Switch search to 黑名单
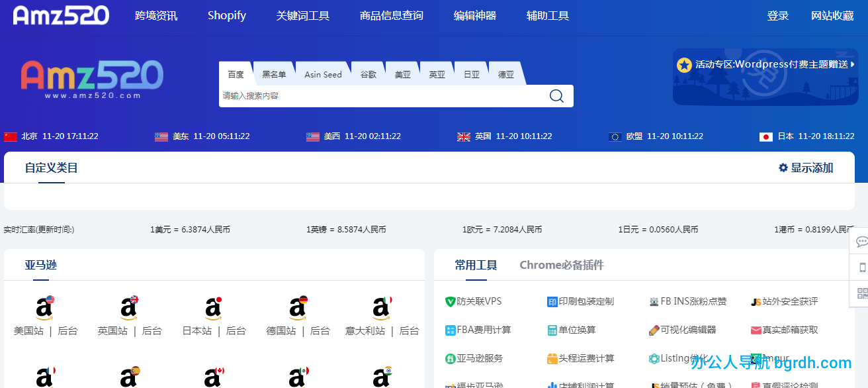868x388 pixels. [x=274, y=74]
